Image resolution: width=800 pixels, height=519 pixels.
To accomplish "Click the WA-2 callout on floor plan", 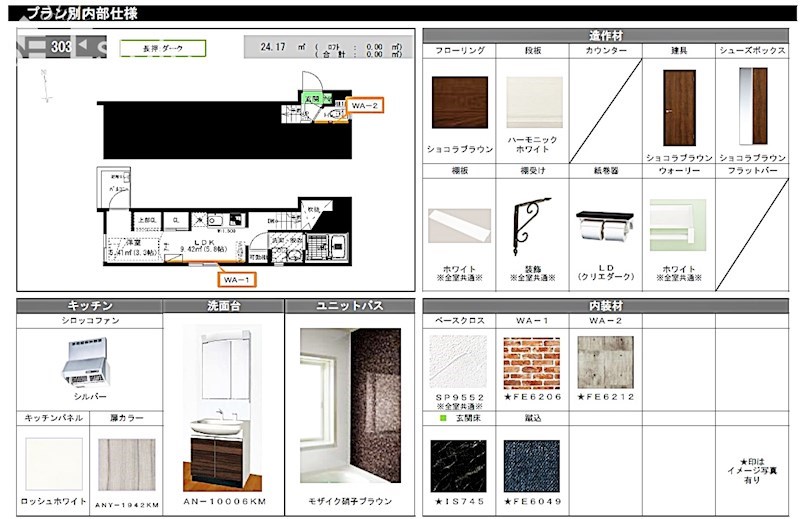I will point(364,105).
